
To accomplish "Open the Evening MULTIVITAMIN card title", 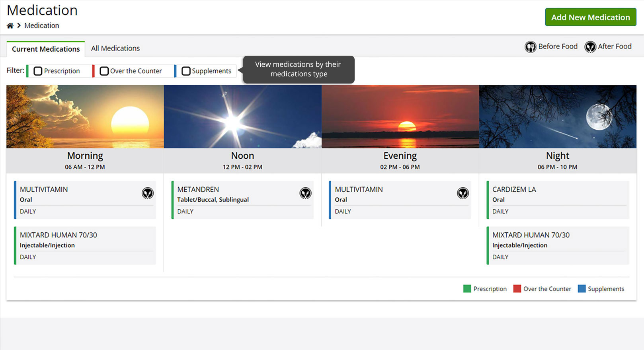I will [x=359, y=190].
